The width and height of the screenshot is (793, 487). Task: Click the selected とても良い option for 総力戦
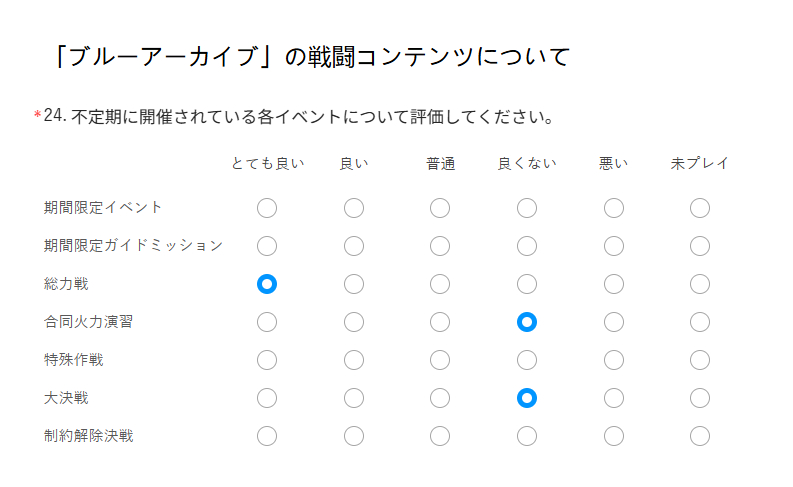[x=267, y=284]
